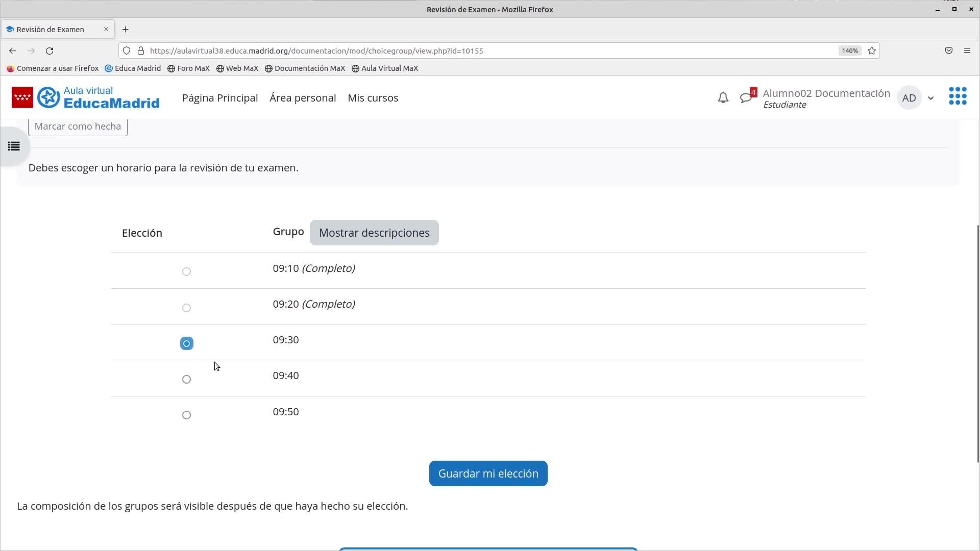Open Mis cursos menu item
980x551 pixels.
click(x=373, y=98)
